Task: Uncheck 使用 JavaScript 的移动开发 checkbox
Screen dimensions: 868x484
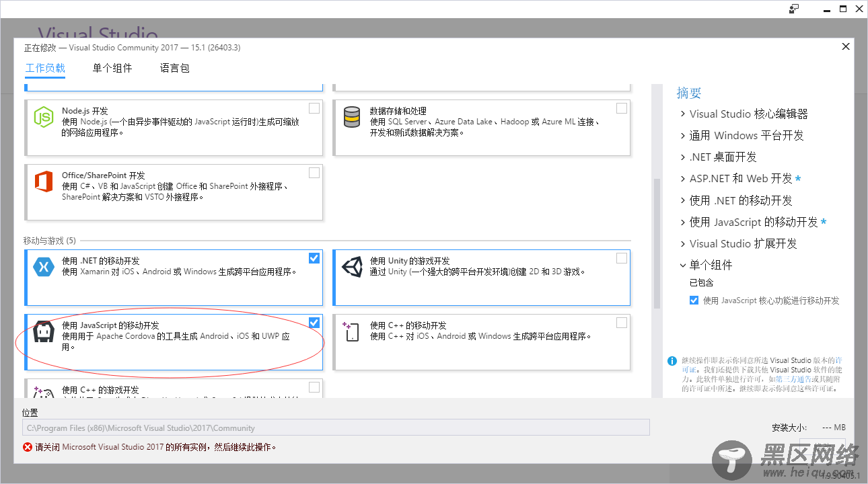Action: click(314, 323)
